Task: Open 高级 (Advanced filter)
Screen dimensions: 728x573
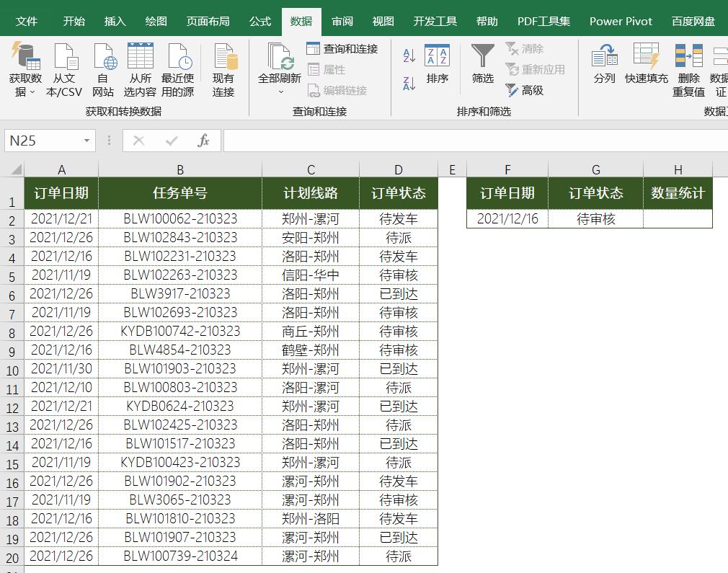Action: [x=524, y=91]
